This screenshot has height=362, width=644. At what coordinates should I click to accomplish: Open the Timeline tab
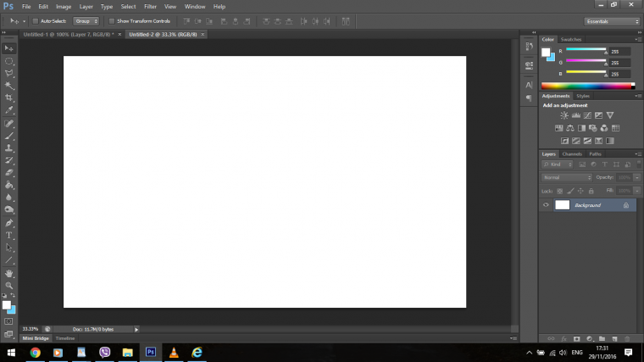click(x=65, y=338)
